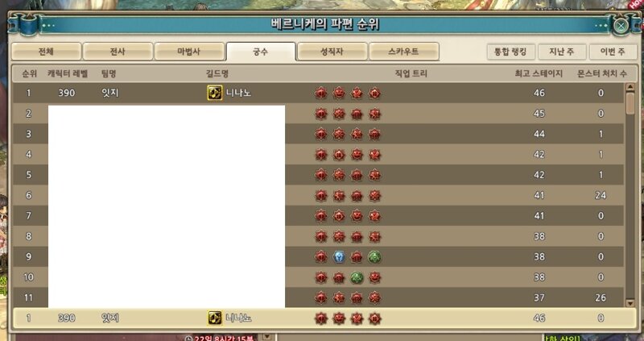Click second class icon in rank 4 row
This screenshot has height=341, width=644.
point(338,155)
